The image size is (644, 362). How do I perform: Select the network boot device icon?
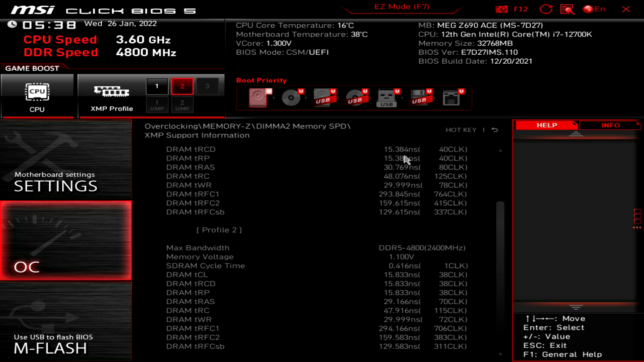(453, 97)
